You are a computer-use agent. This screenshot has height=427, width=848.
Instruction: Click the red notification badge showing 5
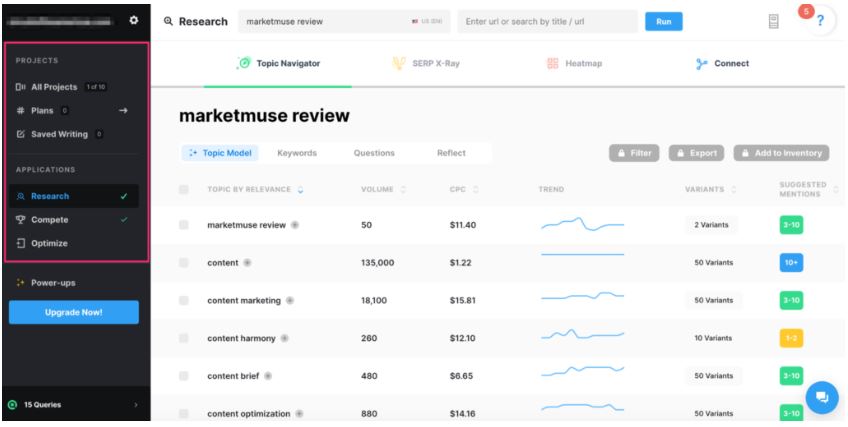[806, 11]
